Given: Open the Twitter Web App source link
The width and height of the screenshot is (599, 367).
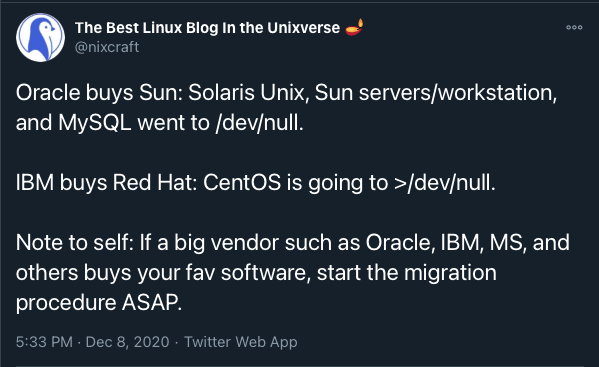Looking at the screenshot, I should point(241,341).
